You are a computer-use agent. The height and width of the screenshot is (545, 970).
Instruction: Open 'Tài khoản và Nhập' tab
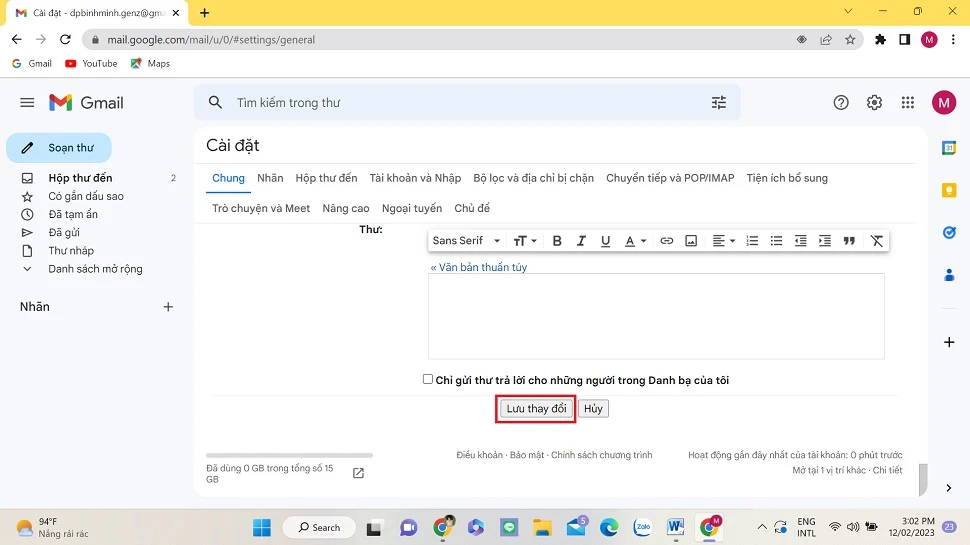click(x=415, y=178)
